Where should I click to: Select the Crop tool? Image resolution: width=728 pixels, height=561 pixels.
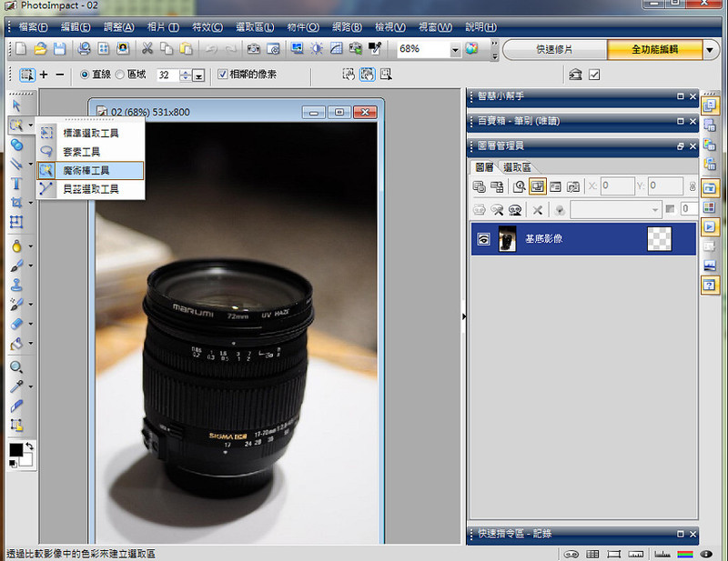(x=16, y=203)
